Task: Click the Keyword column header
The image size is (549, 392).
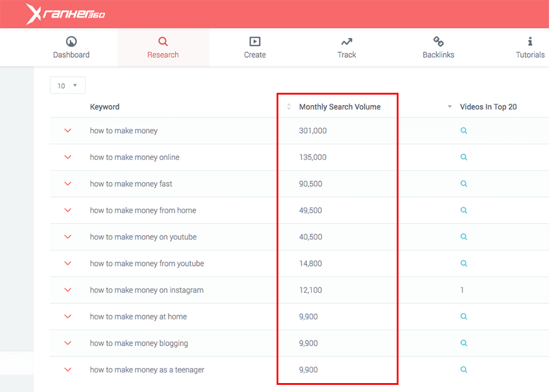Action: 105,107
